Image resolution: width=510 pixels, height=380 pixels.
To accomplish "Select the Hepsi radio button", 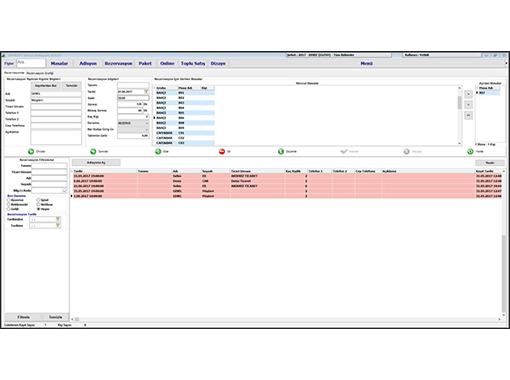I will [x=38, y=209].
